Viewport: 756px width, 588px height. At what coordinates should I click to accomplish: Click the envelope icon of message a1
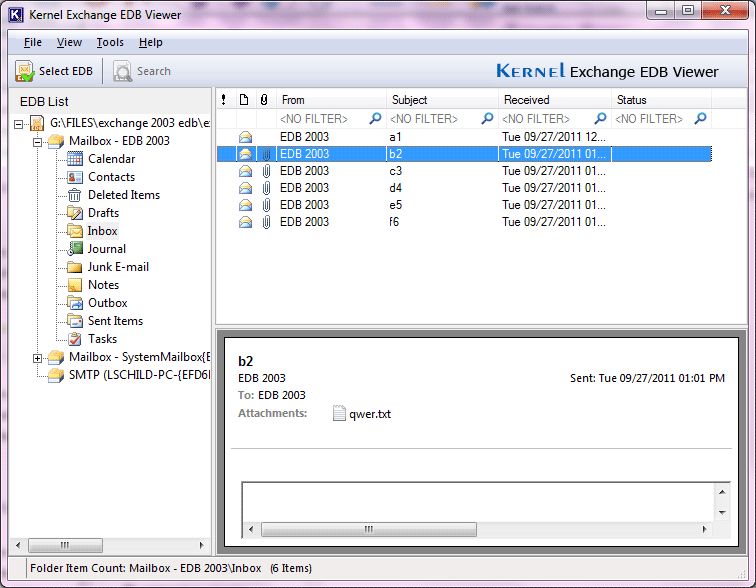click(x=245, y=137)
